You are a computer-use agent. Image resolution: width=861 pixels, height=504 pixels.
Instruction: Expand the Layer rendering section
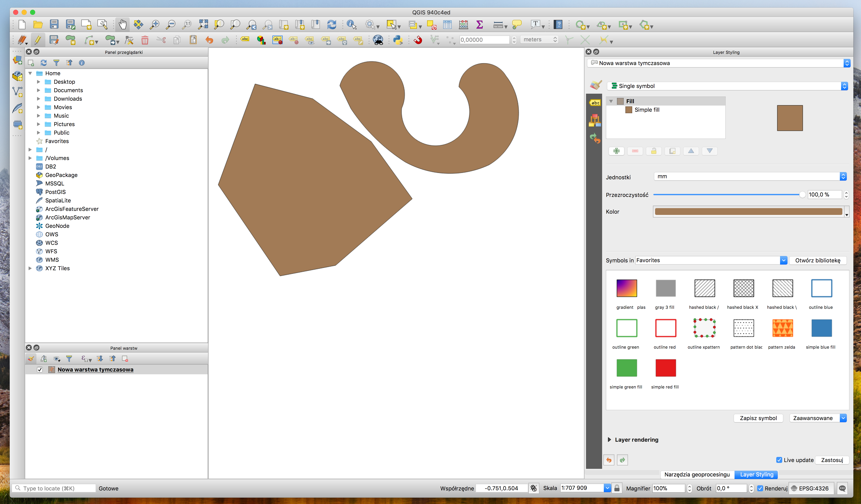[x=610, y=440]
